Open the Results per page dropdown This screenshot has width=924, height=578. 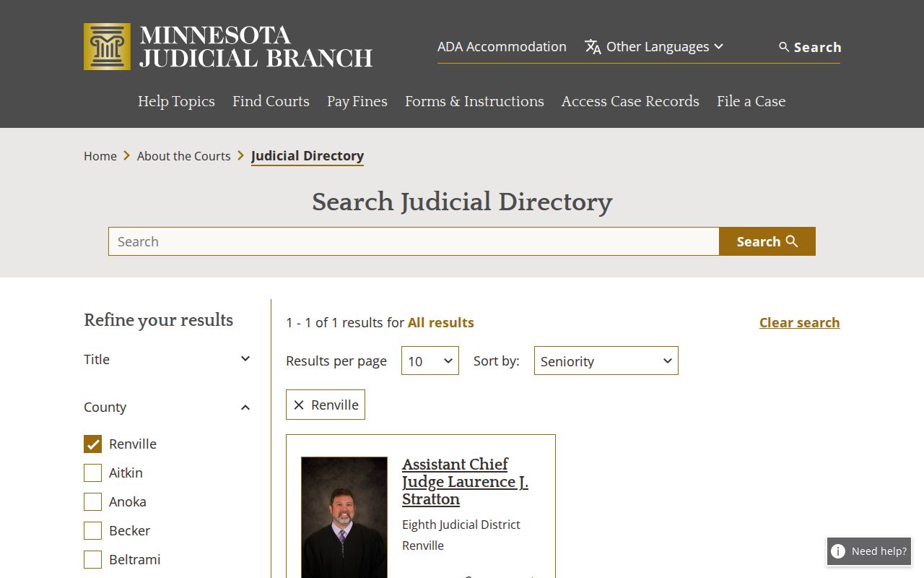(x=430, y=361)
